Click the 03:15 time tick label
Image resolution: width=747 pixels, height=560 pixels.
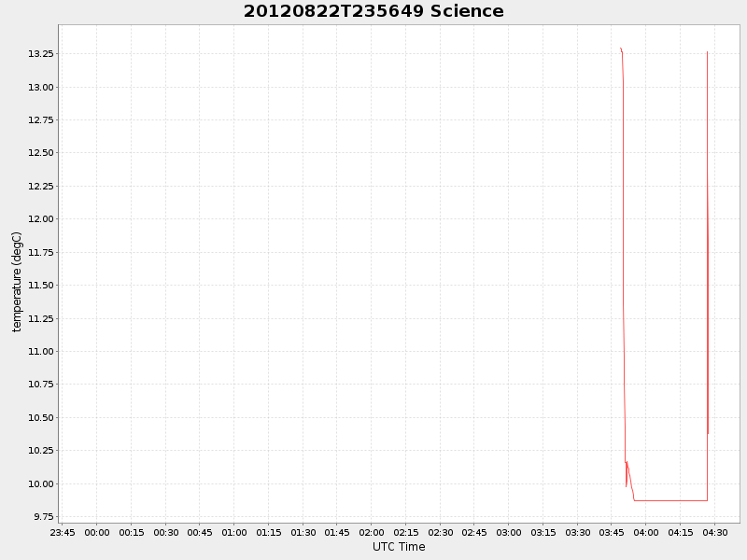click(x=543, y=532)
